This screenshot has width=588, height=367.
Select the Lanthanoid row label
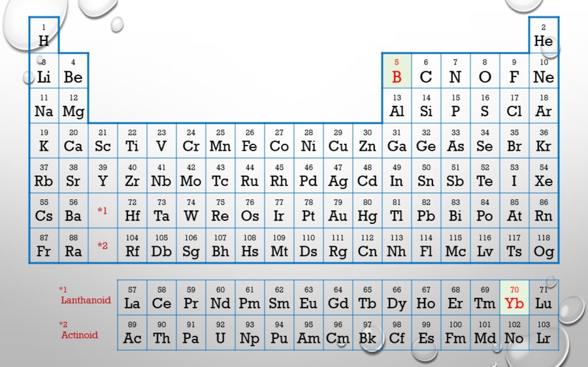86,300
